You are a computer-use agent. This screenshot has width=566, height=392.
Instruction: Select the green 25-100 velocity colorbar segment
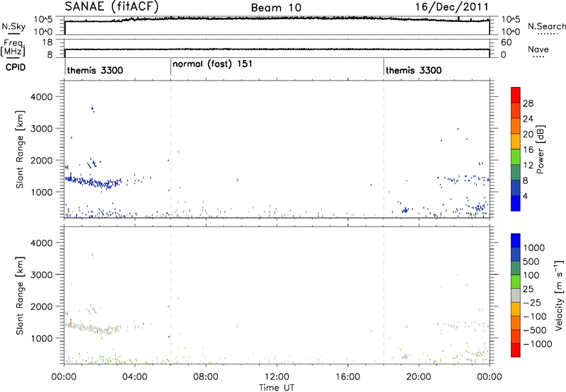click(516, 282)
